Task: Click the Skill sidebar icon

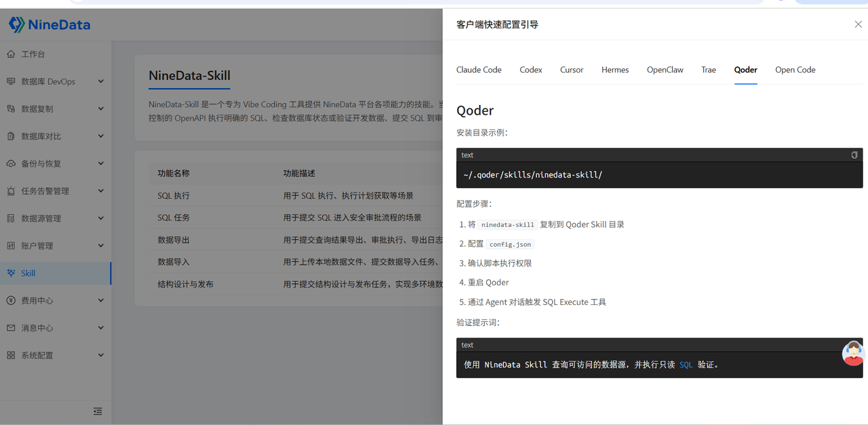Action: (x=11, y=273)
